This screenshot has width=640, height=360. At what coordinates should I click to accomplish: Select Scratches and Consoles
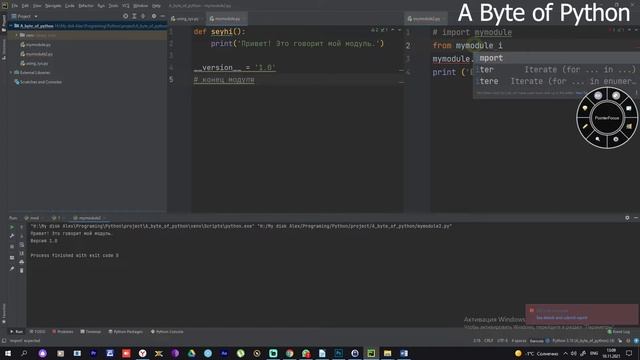click(38, 82)
